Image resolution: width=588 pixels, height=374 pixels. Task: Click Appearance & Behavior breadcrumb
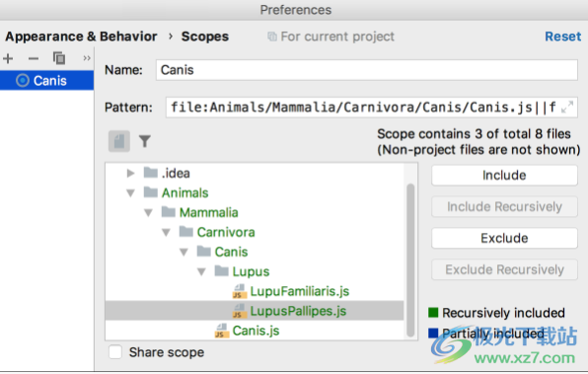click(81, 37)
